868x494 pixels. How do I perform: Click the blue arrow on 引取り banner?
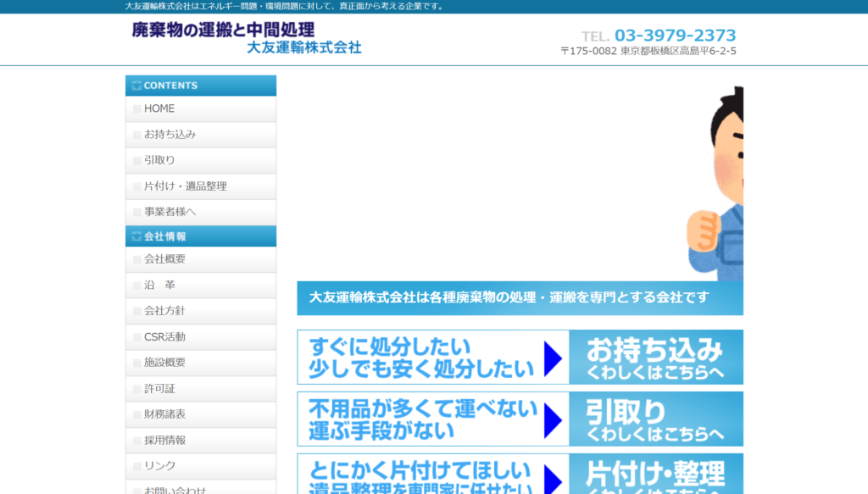coord(553,419)
